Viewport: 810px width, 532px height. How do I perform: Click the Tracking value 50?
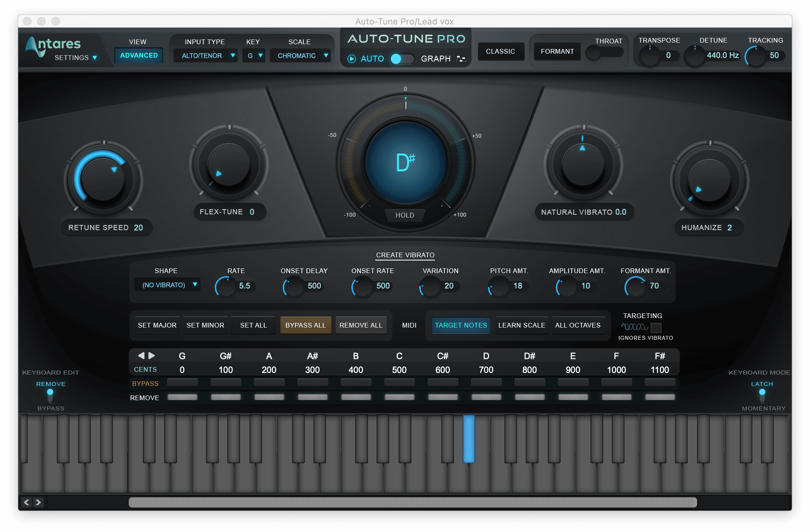point(774,55)
